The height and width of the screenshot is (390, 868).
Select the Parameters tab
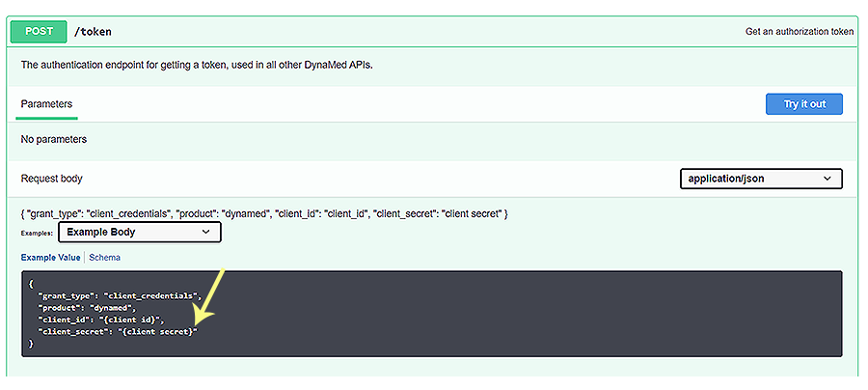coord(46,103)
